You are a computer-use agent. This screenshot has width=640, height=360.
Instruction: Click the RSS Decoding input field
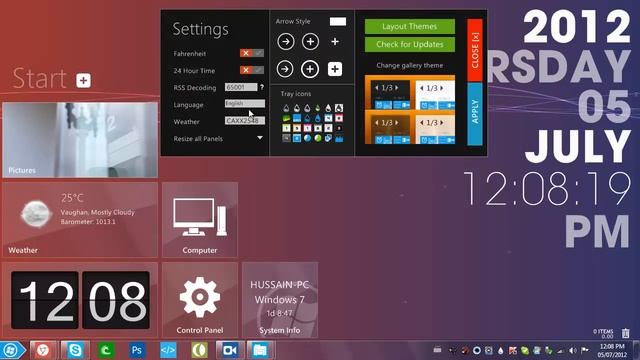pos(241,87)
